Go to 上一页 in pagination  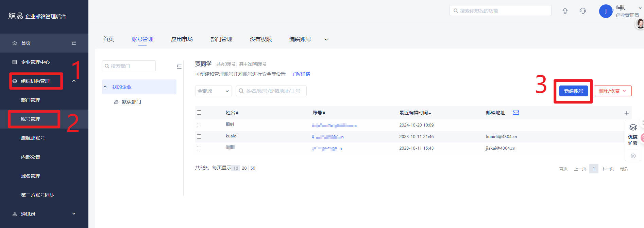pos(580,169)
